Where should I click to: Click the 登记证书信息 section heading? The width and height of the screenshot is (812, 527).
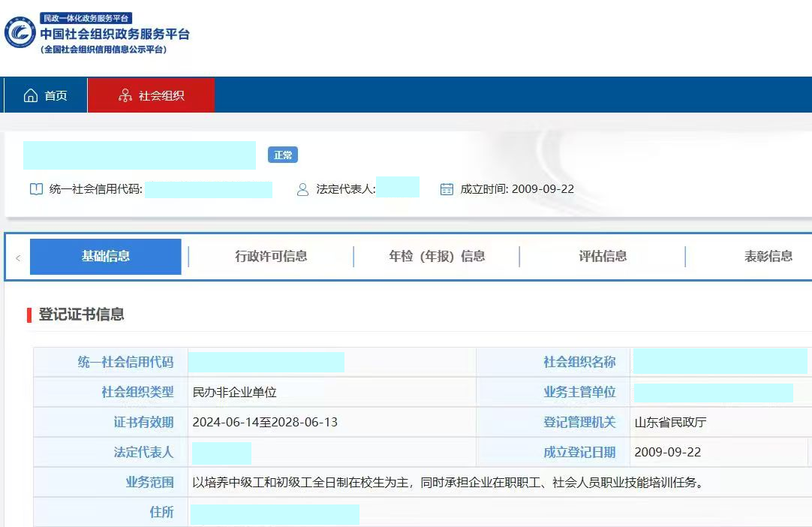(x=81, y=315)
